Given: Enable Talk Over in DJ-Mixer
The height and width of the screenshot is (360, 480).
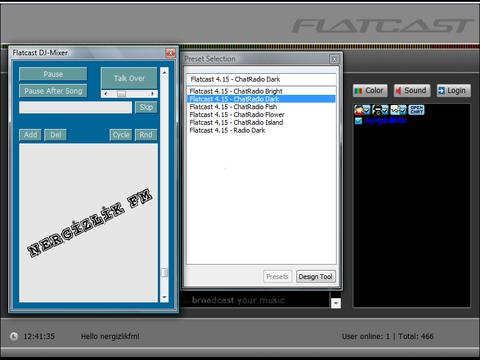Looking at the screenshot, I should [129, 78].
